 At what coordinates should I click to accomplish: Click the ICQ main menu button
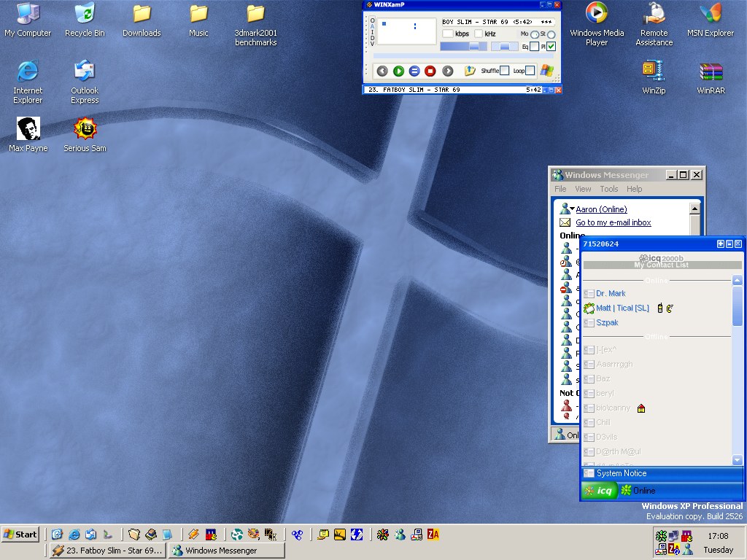(x=600, y=491)
